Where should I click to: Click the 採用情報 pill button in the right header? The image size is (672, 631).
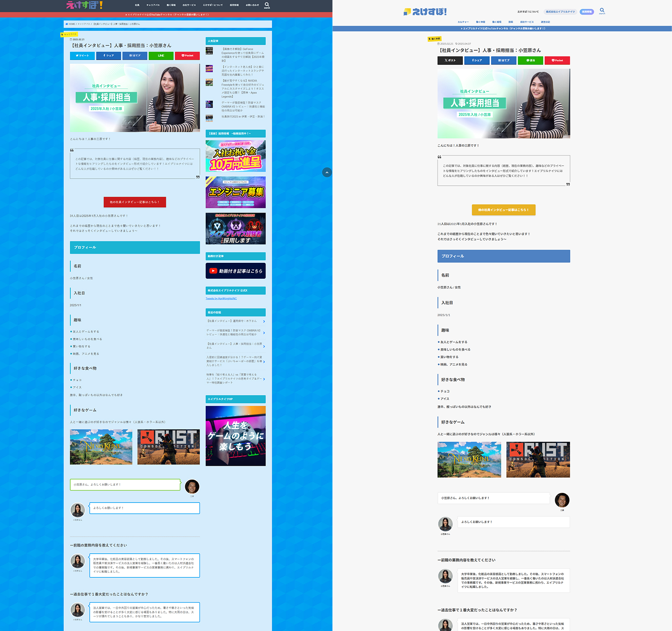pyautogui.click(x=586, y=12)
